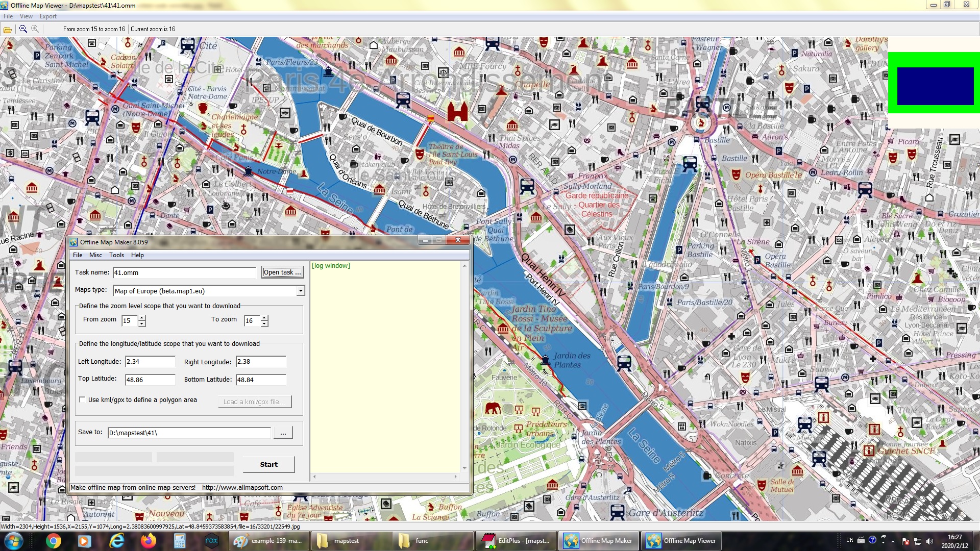980x551 pixels.
Task: Open the Calculator taskbar icon
Action: [180, 541]
